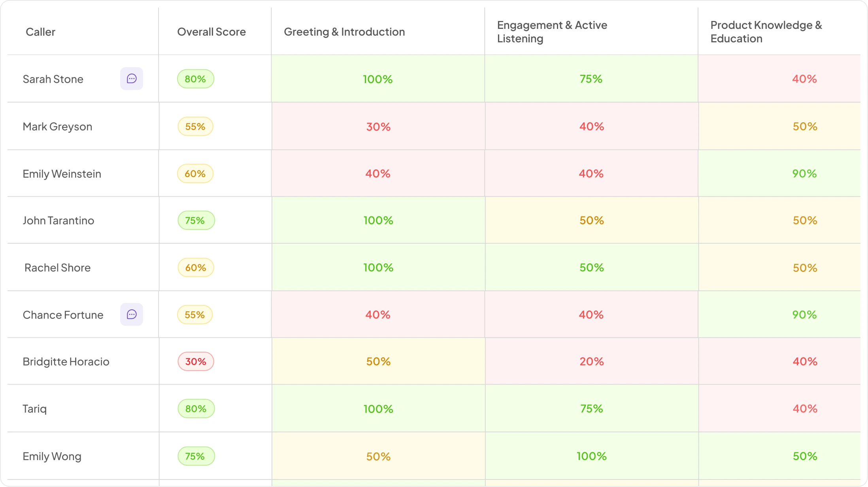Image resolution: width=868 pixels, height=487 pixels.
Task: Click John Tarantino's 50% Engagement score cell
Action: pyautogui.click(x=592, y=220)
